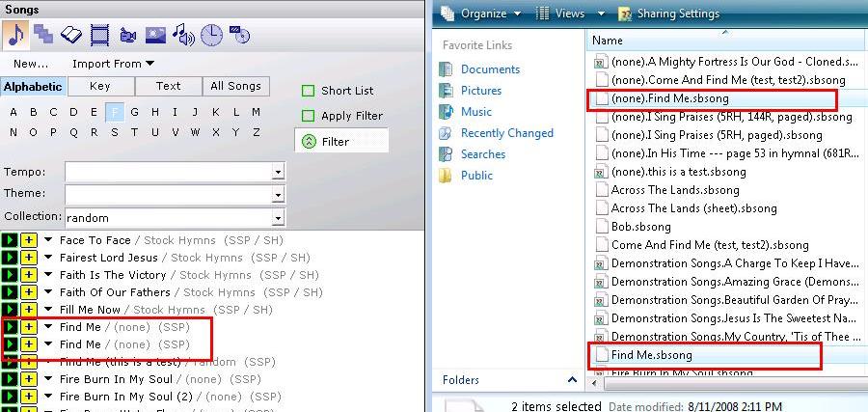The height and width of the screenshot is (412, 868).
Task: Open the audio speaker sound icon
Action: [182, 36]
